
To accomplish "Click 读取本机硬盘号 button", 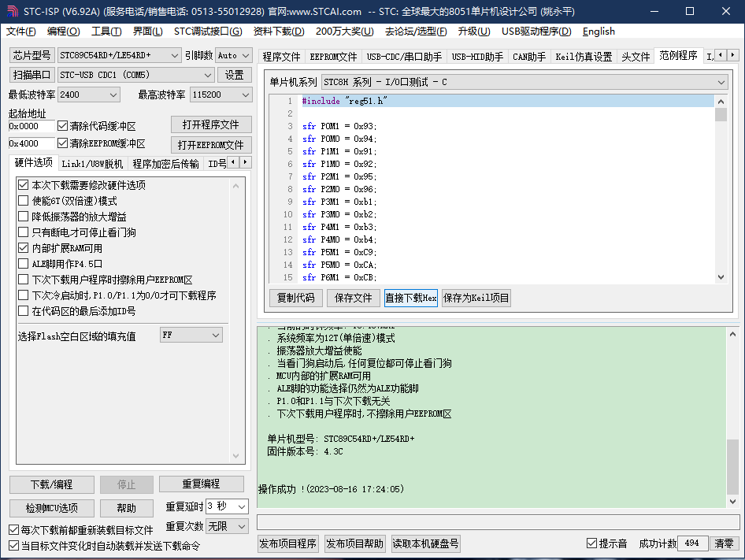I will click(x=425, y=543).
